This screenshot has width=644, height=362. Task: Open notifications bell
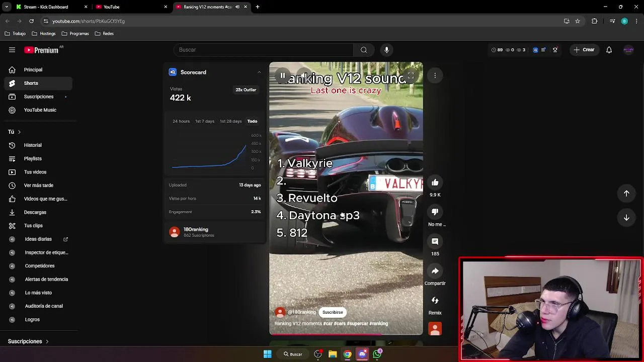pyautogui.click(x=609, y=50)
